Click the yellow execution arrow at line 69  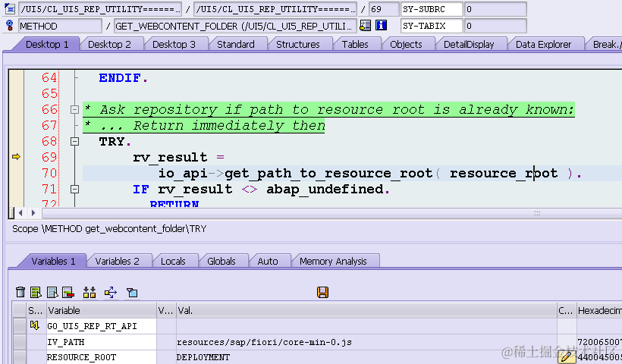[16, 157]
